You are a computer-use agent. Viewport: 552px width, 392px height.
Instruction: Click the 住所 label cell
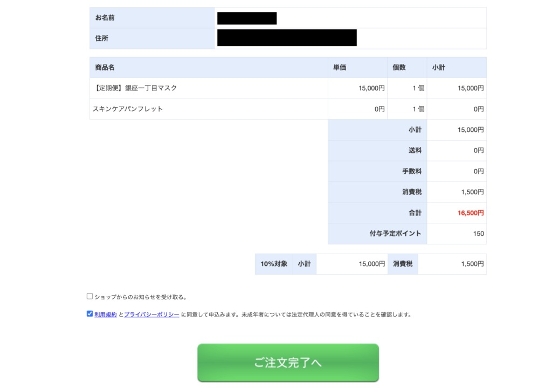click(152, 39)
